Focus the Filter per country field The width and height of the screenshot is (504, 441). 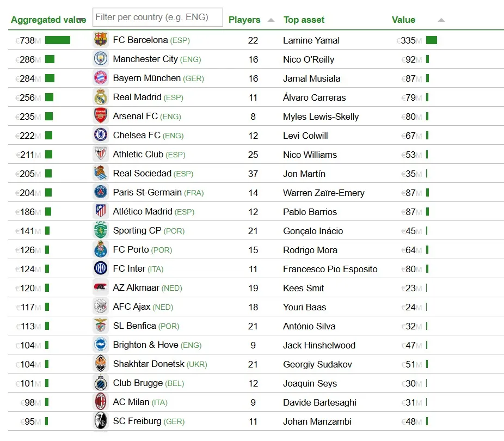pyautogui.click(x=157, y=17)
